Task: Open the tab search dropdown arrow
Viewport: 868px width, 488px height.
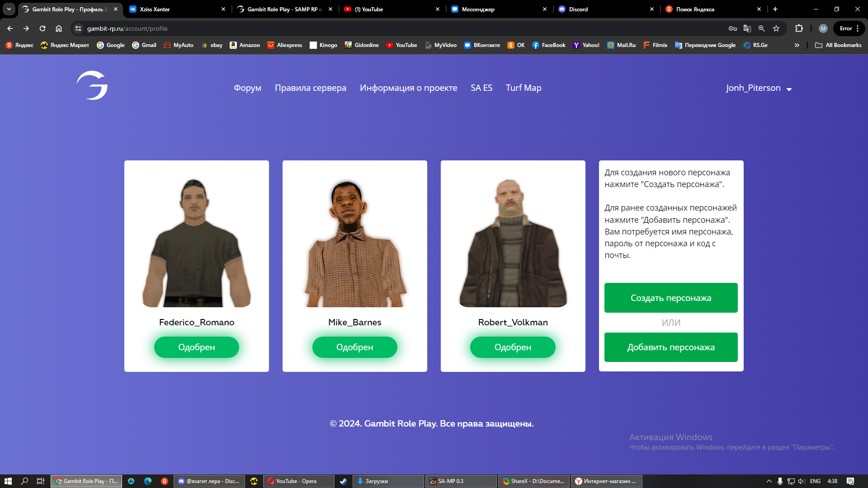Action: 9,9
